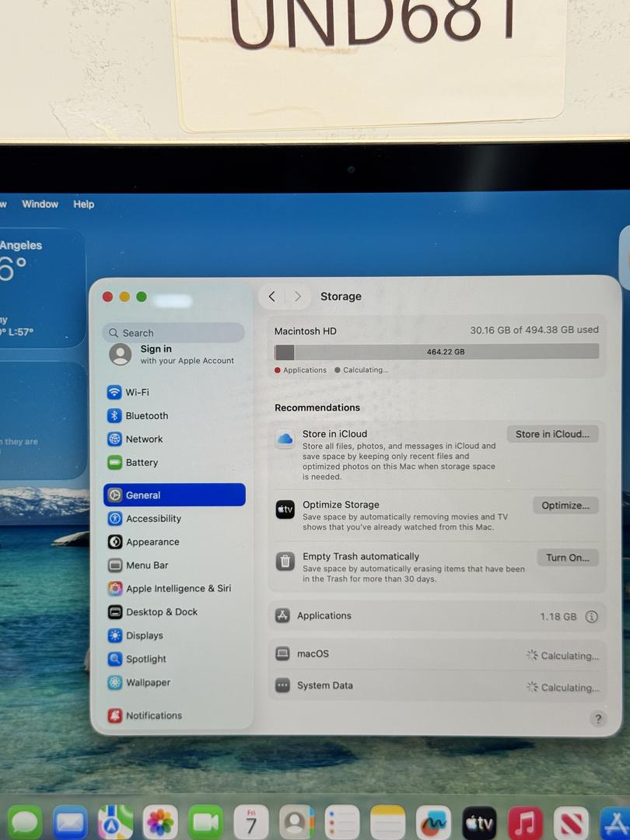Click the Search field in sidebar
The width and height of the screenshot is (630, 840).
point(173,333)
